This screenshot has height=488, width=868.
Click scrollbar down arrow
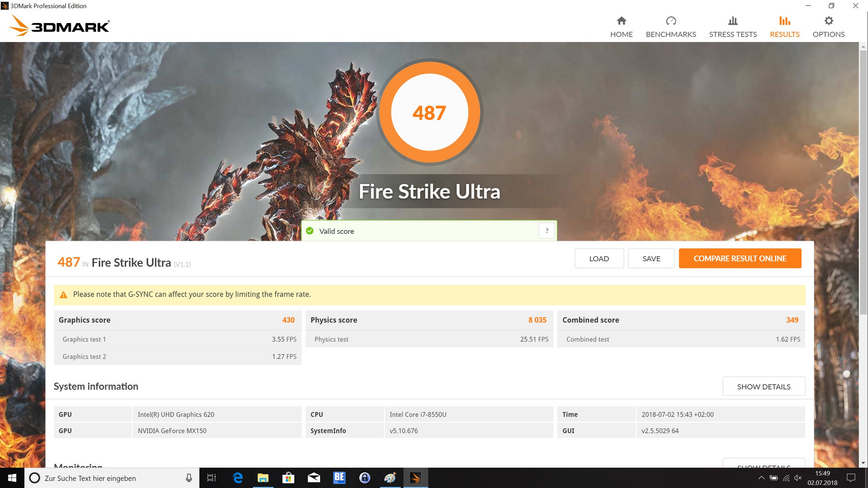tap(863, 463)
